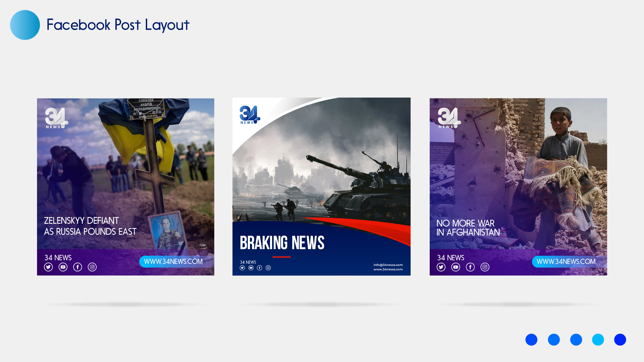This screenshot has height=362, width=644.
Task: Click Instagram icon on Braking News post
Action: (x=268, y=268)
